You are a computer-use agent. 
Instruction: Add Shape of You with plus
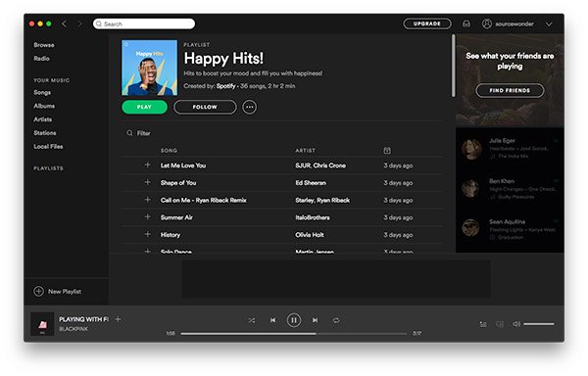click(147, 182)
